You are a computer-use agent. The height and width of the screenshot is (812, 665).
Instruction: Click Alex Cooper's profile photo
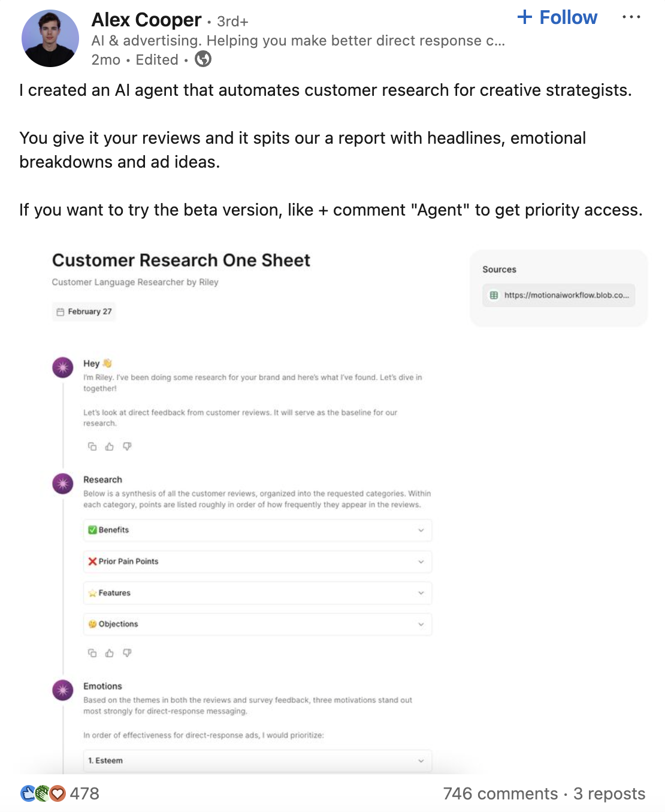point(50,38)
